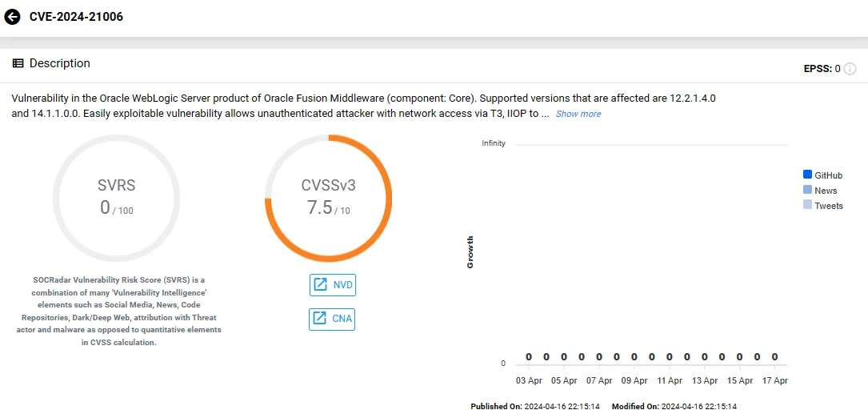This screenshot has width=868, height=418.
Task: Click the Description heading text
Action: tap(60, 63)
